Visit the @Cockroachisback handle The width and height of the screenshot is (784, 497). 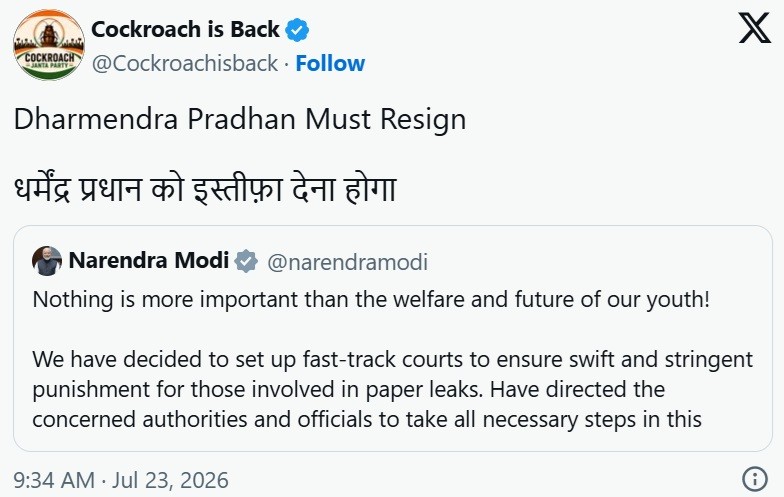[x=184, y=64]
